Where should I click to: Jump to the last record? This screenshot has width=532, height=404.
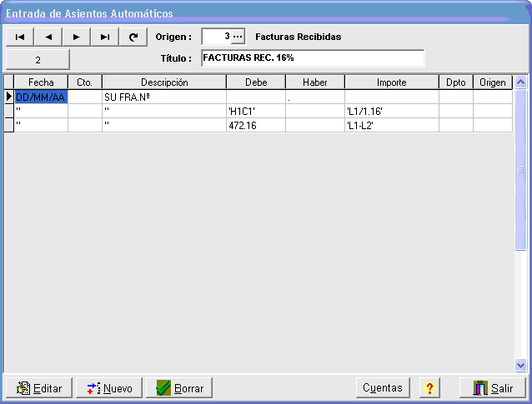click(104, 37)
